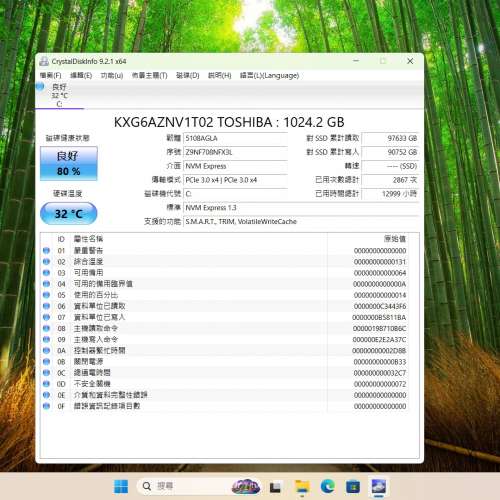Click the drive title KXG6AZNV1T02 TOSHIBA : 1024.2 GB

pyautogui.click(x=229, y=122)
